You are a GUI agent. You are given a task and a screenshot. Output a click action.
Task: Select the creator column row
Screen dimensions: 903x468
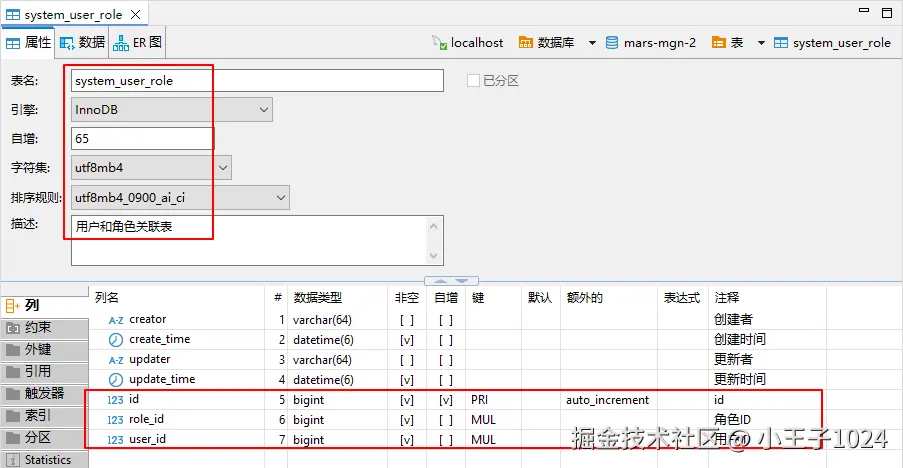click(x=458, y=319)
